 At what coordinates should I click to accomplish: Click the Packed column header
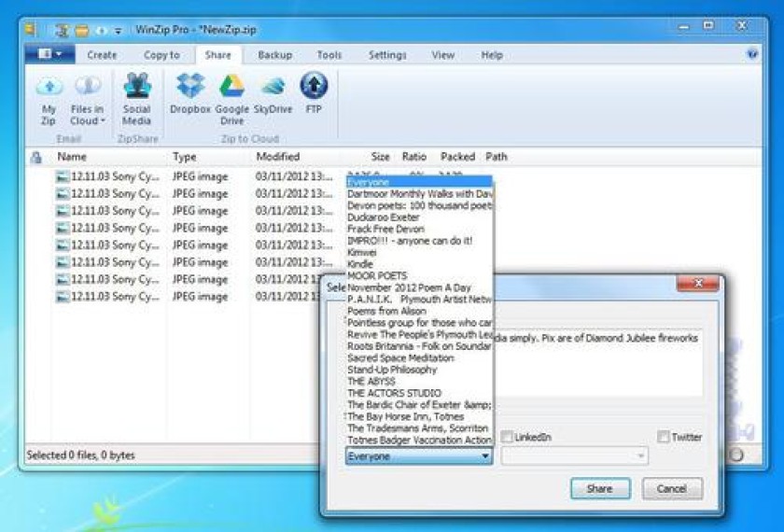point(457,157)
